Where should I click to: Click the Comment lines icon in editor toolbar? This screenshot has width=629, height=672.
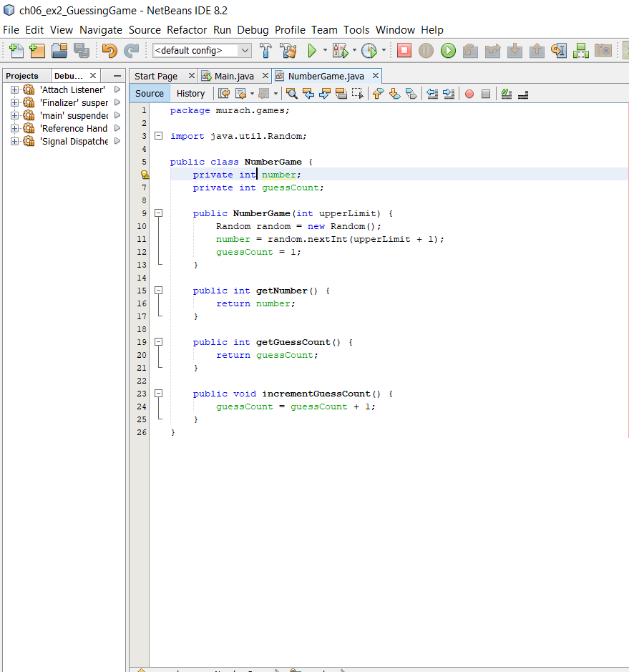[x=506, y=94]
